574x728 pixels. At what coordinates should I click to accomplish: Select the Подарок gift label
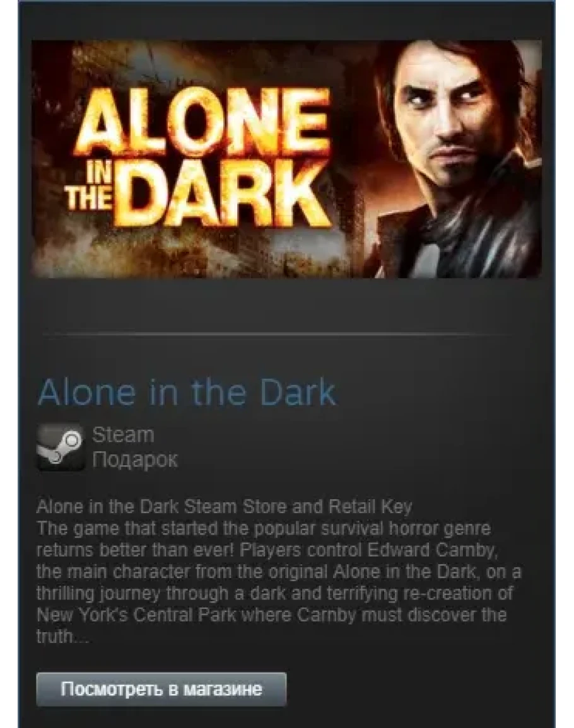tap(135, 459)
